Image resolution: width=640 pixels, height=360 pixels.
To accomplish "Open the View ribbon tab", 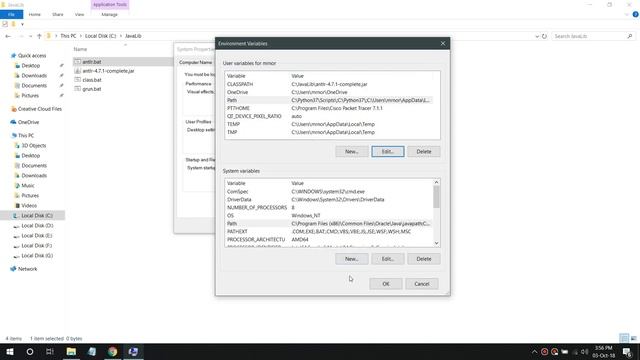I will click(79, 14).
